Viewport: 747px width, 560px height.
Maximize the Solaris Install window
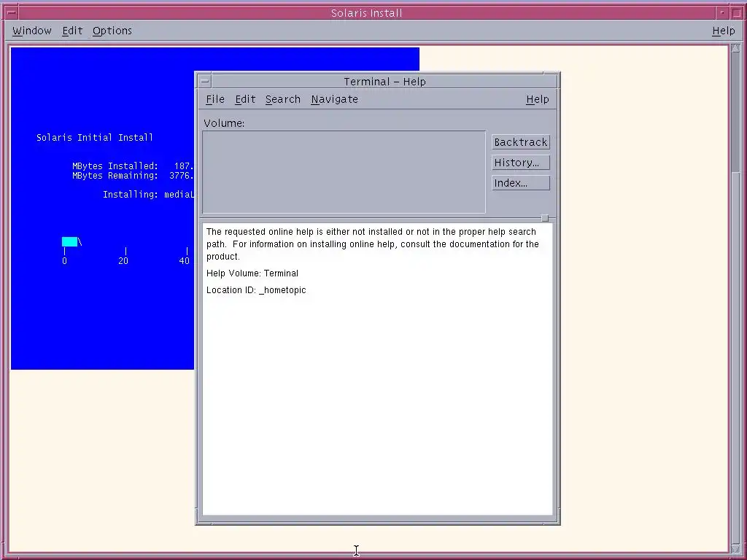click(x=737, y=13)
